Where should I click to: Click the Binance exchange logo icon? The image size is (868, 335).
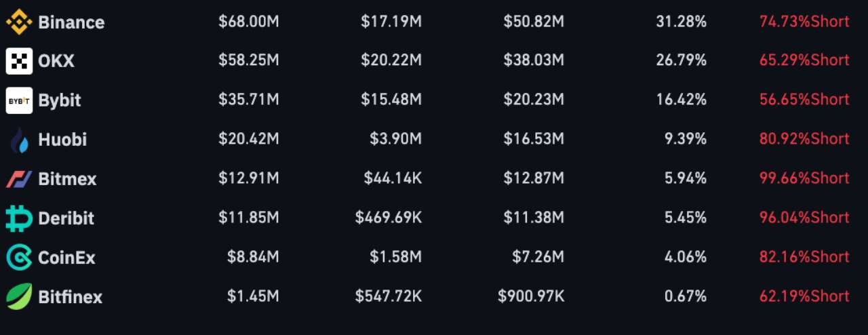(19, 22)
